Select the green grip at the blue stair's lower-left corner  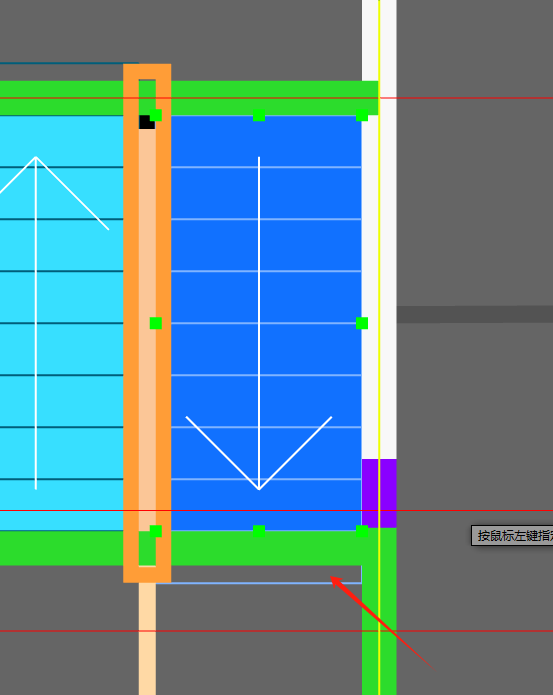(x=156, y=531)
